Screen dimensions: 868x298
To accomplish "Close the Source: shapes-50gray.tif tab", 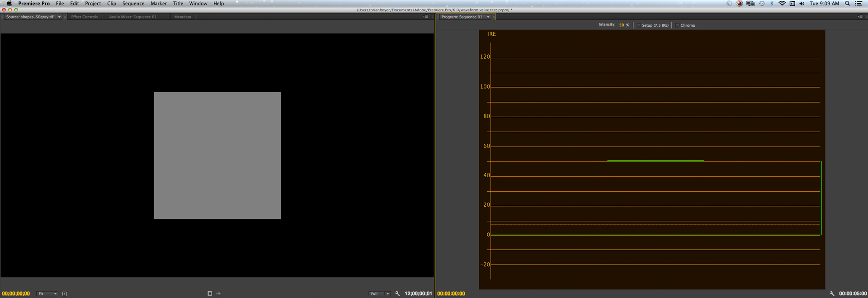I will point(65,17).
